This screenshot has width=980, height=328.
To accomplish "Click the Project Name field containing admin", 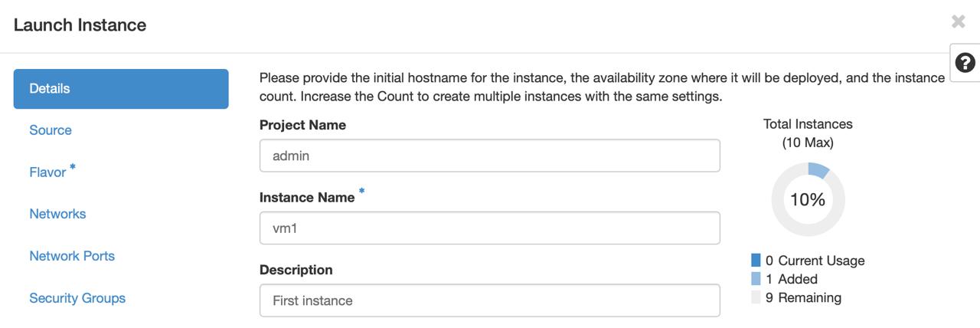I will click(489, 156).
